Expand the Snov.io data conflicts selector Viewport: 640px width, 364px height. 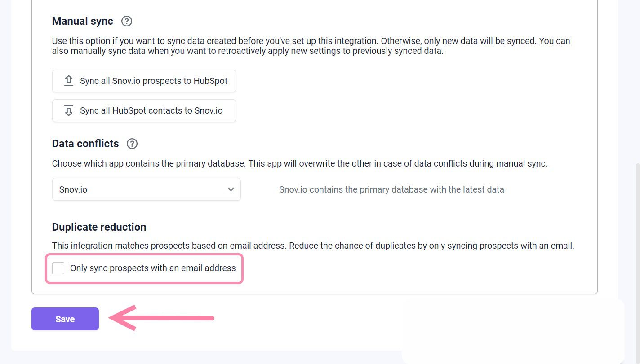coord(146,189)
